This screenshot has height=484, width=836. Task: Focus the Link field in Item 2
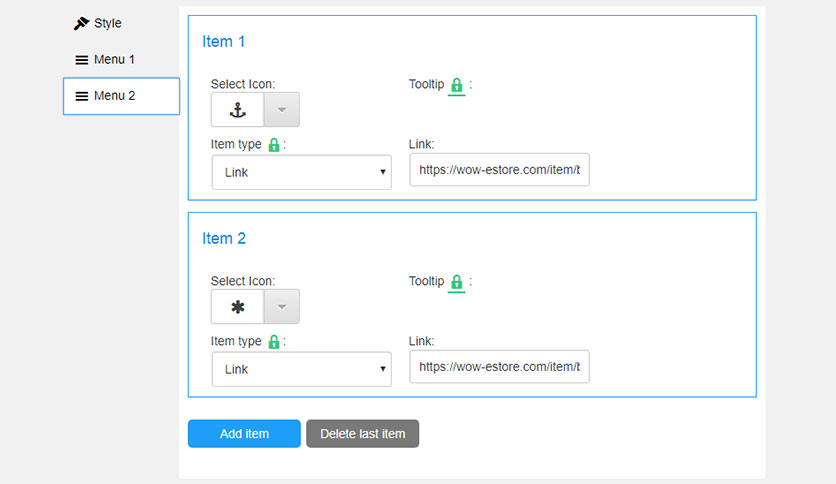[500, 366]
